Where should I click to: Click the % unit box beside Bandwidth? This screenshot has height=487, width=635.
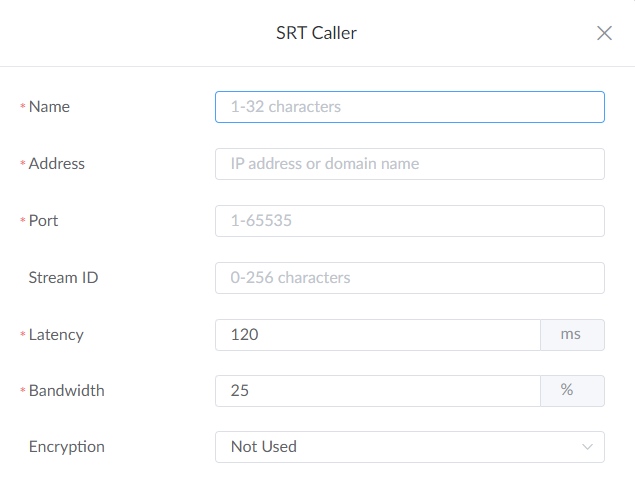572,391
